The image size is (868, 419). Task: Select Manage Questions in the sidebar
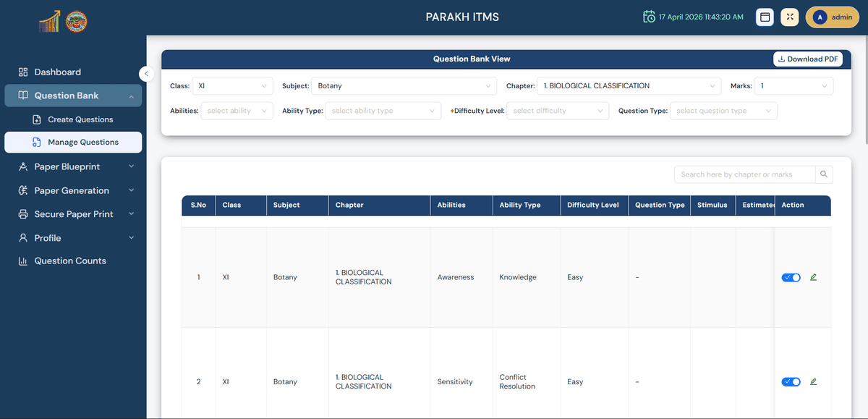(82, 142)
